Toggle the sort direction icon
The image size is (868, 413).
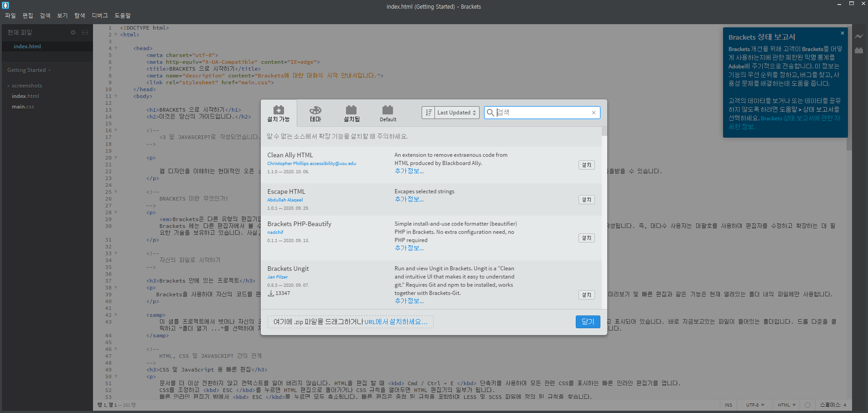(x=429, y=113)
